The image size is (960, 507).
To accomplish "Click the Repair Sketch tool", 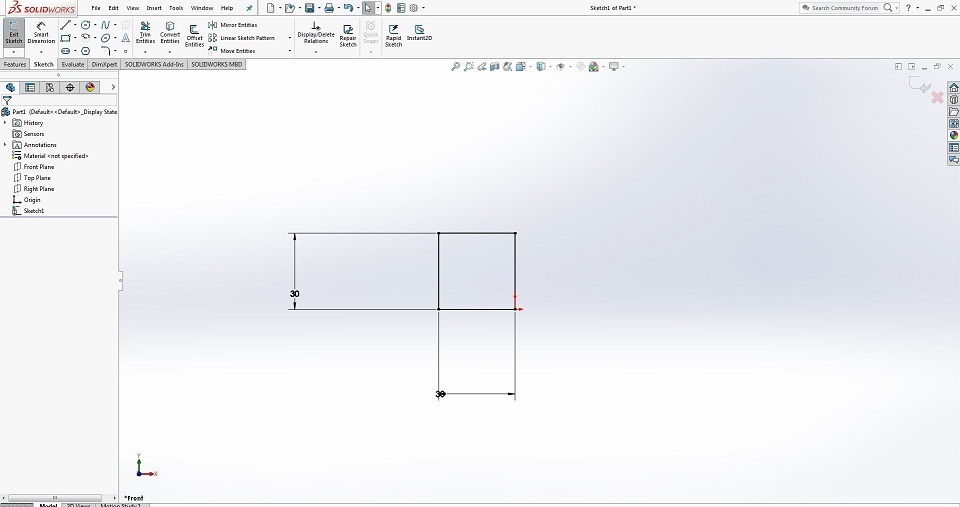I will tap(348, 36).
